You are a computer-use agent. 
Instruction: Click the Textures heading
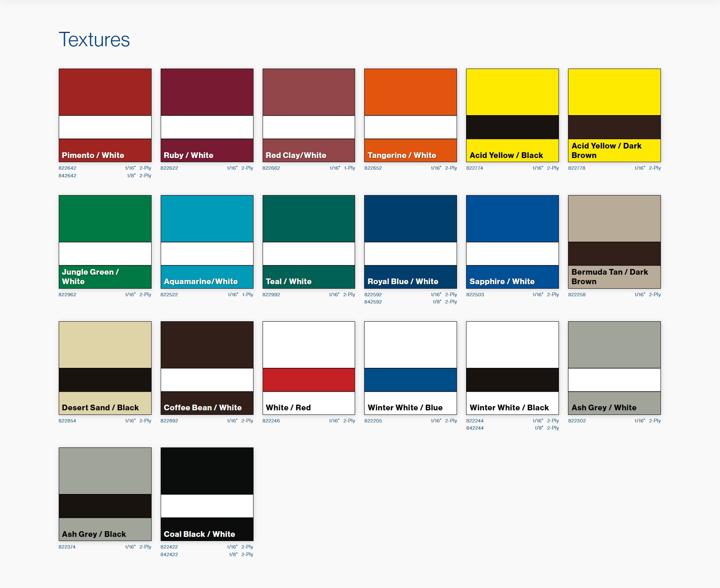pos(94,40)
